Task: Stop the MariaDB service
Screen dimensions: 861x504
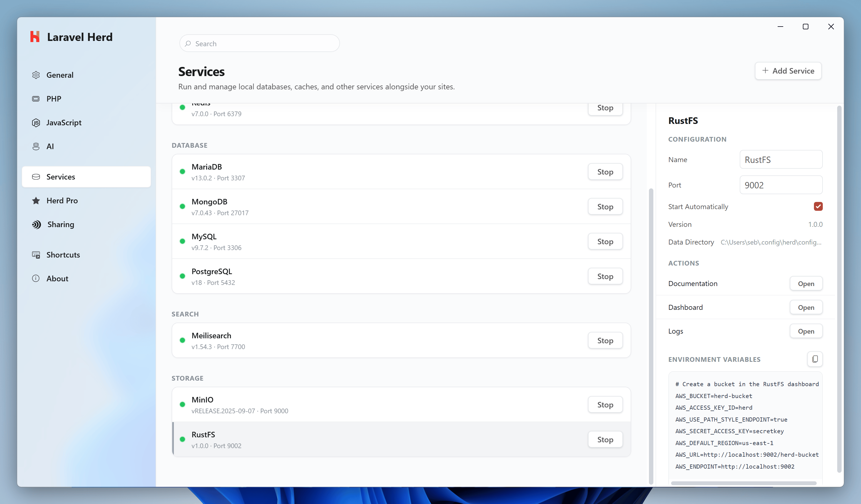Action: point(605,172)
